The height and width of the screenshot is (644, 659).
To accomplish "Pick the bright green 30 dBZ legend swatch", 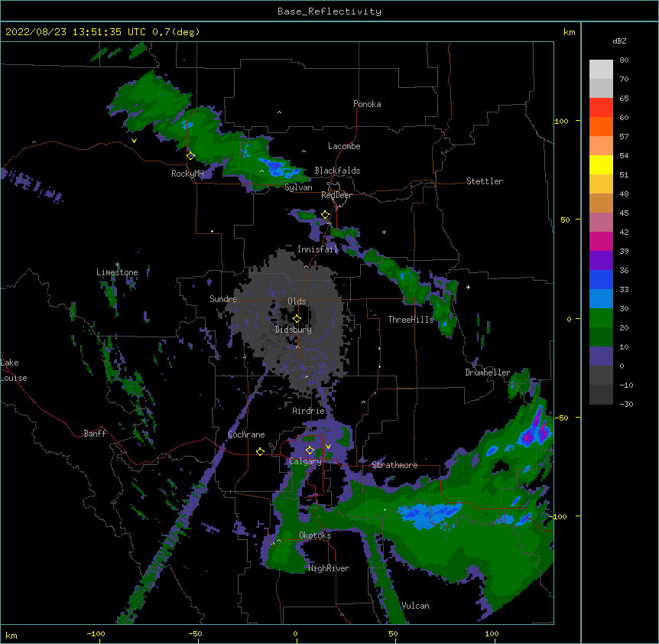I will 601,318.
